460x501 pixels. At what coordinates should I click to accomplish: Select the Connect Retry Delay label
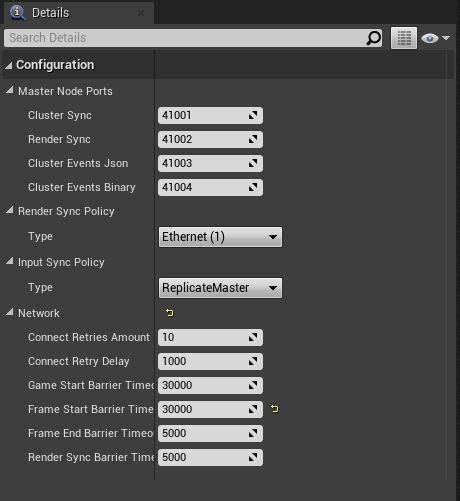(x=79, y=361)
